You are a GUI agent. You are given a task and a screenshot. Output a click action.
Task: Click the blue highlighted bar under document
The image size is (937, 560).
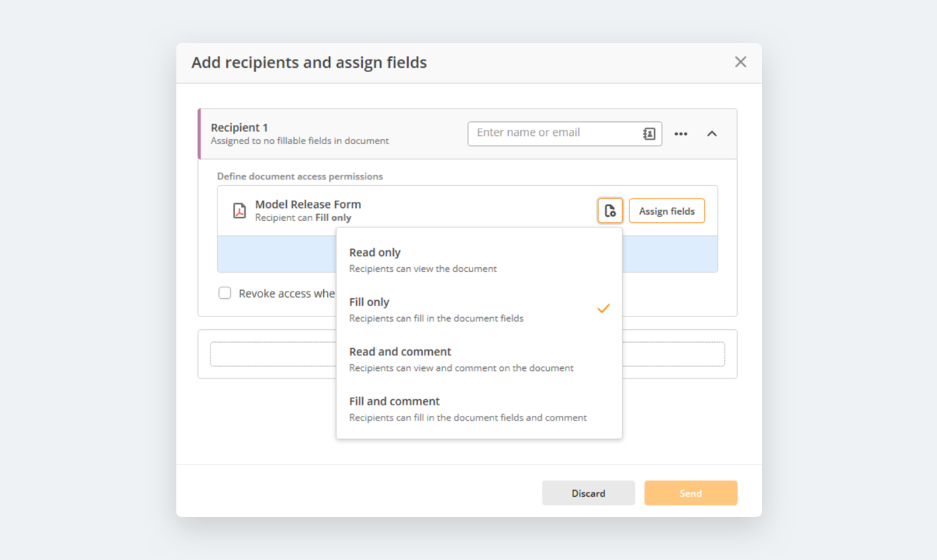670,254
